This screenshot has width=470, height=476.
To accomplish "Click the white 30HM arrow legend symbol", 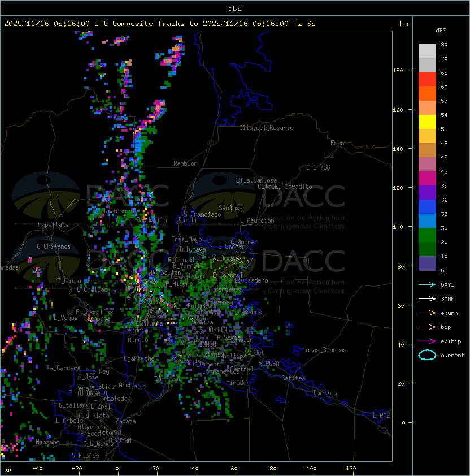I will point(427,298).
